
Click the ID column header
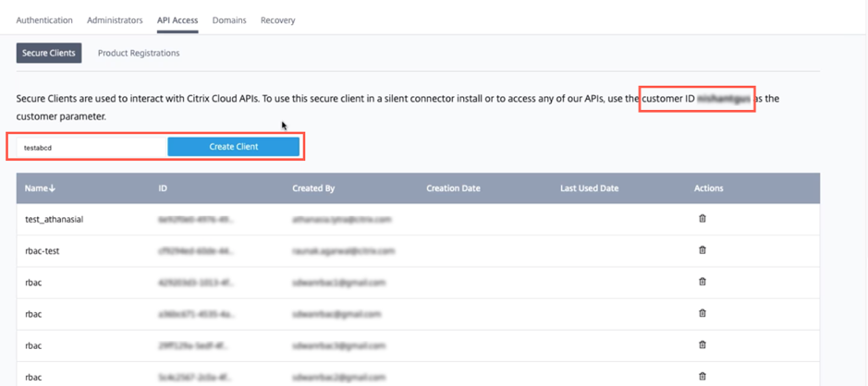coord(163,188)
